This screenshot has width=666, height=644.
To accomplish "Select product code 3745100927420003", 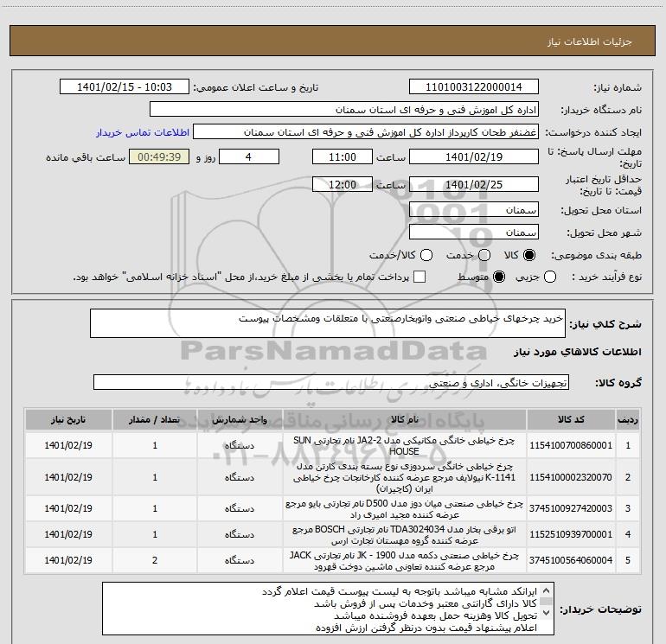I will coord(571,508).
